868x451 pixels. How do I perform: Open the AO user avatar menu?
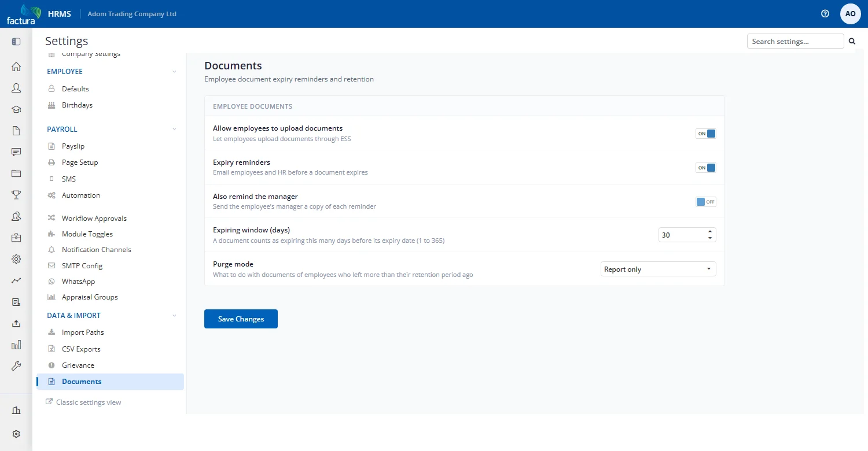click(850, 14)
